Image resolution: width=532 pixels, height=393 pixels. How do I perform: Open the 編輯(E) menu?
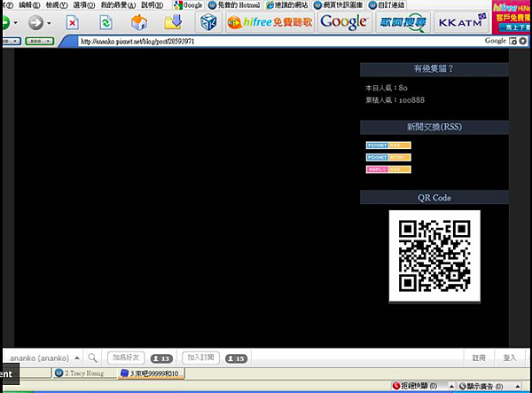click(29, 5)
